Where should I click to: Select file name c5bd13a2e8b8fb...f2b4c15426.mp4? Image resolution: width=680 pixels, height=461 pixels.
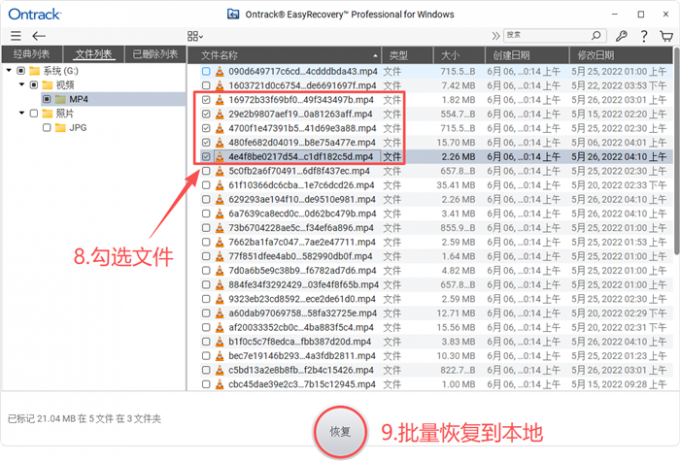pyautogui.click(x=301, y=370)
